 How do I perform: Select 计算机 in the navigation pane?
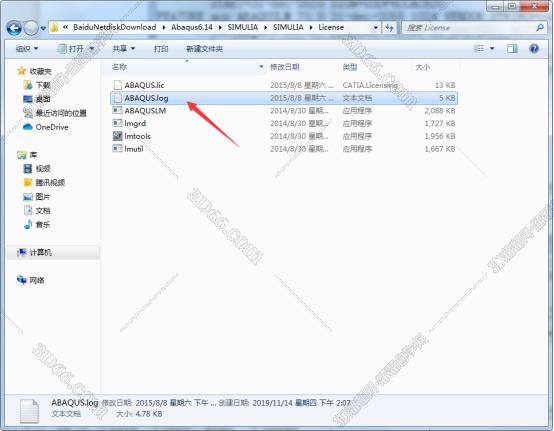coord(41,252)
